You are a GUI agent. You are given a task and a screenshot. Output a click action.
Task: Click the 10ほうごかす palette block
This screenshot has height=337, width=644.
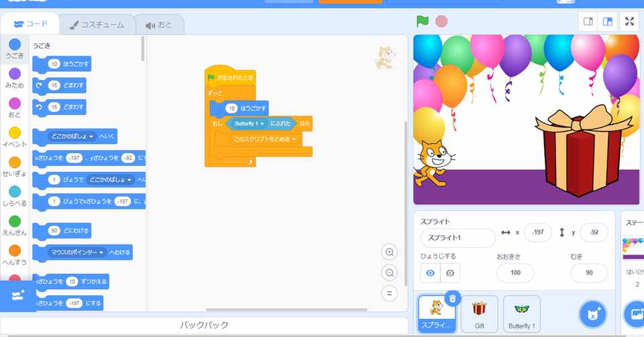click(x=62, y=64)
